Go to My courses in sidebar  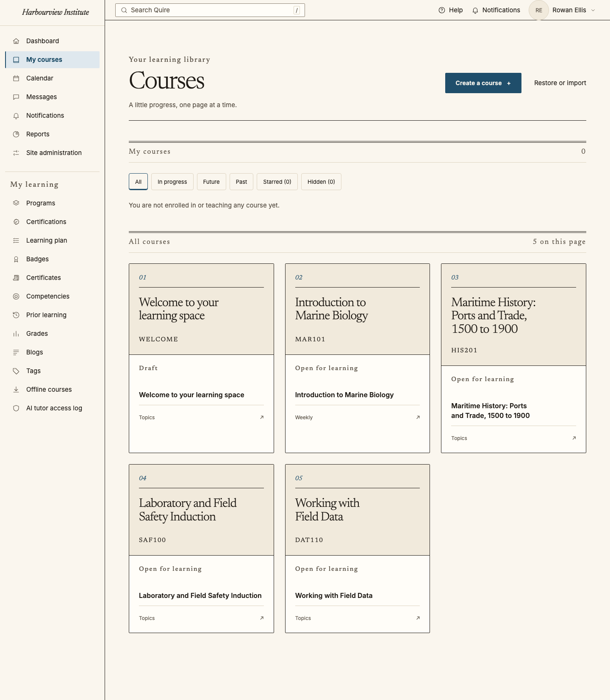(x=53, y=60)
